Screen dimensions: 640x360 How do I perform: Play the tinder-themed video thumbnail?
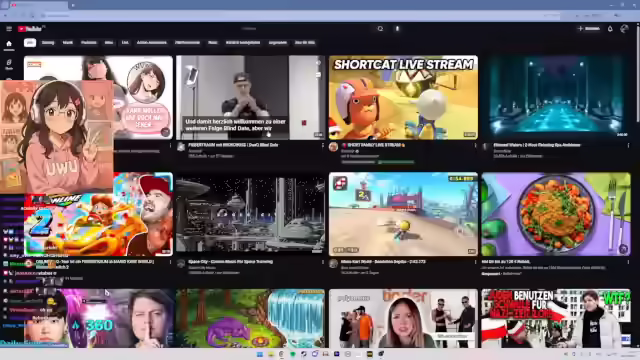pos(403,318)
